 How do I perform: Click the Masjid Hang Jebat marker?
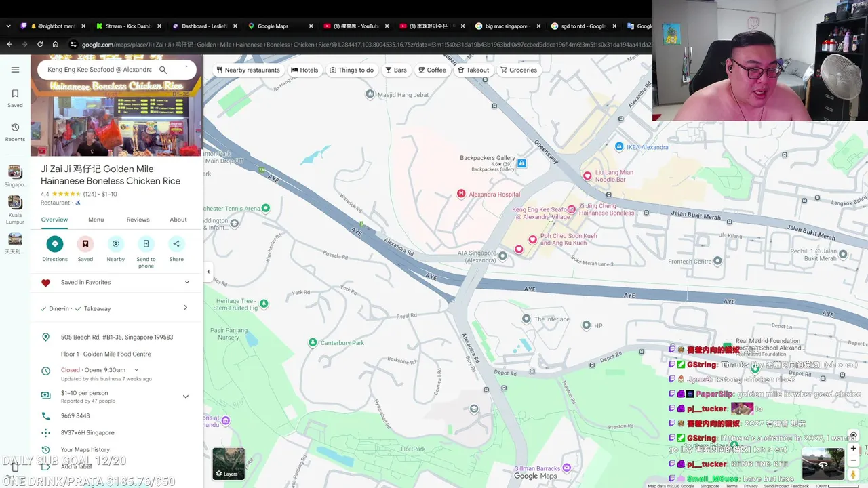370,95
